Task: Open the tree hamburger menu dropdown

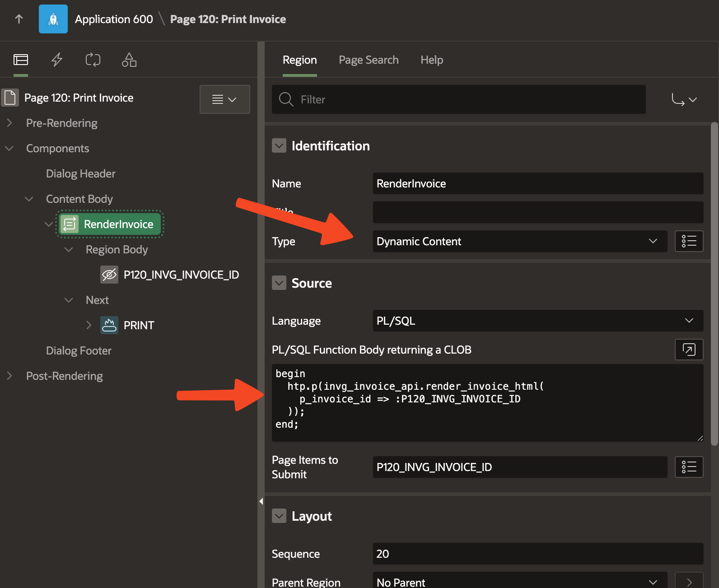Action: 225,99
